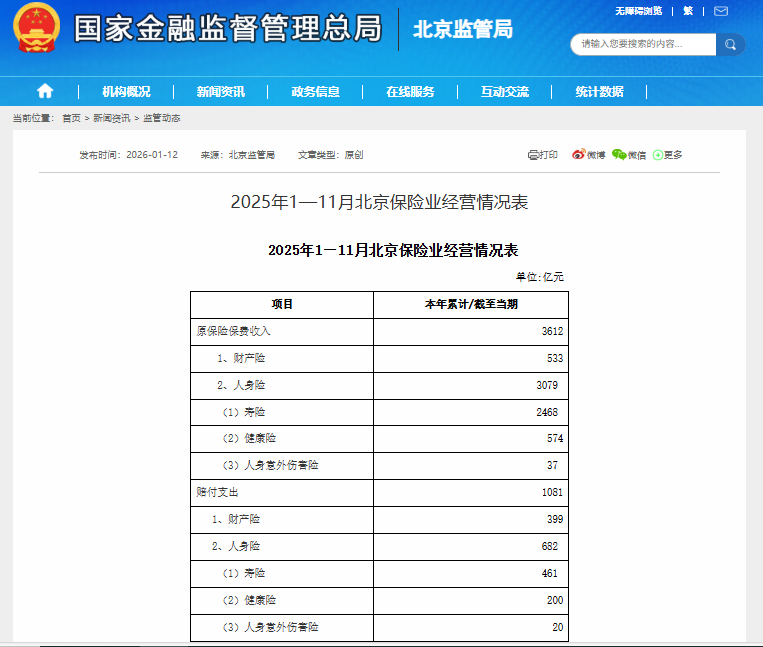The width and height of the screenshot is (763, 647).
Task: Go to 监管动态 breadcrumb link
Action: (x=161, y=118)
